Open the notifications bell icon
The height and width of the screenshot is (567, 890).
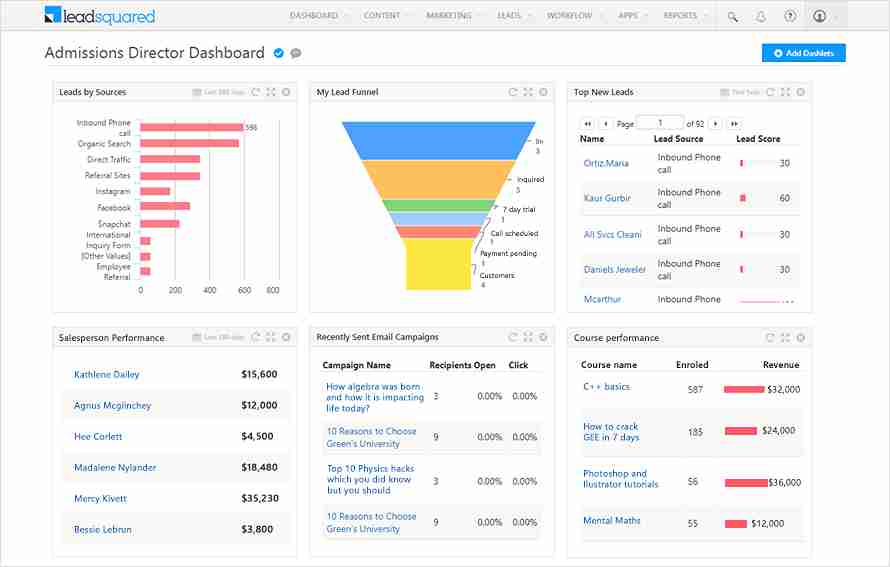coord(761,16)
